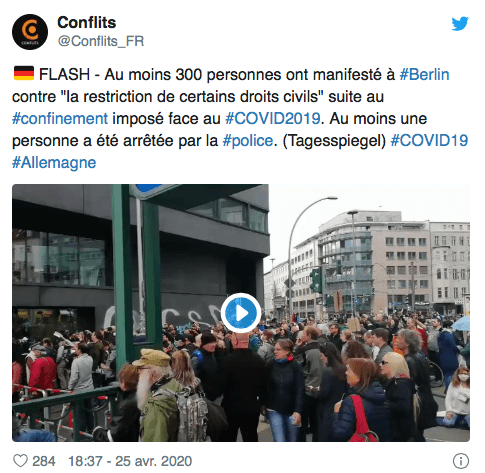
Task: Click the Conflits account name
Action: tap(87, 23)
